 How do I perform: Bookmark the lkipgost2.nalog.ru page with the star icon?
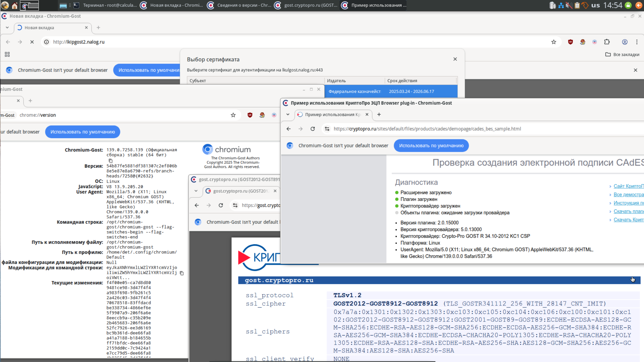point(554,42)
